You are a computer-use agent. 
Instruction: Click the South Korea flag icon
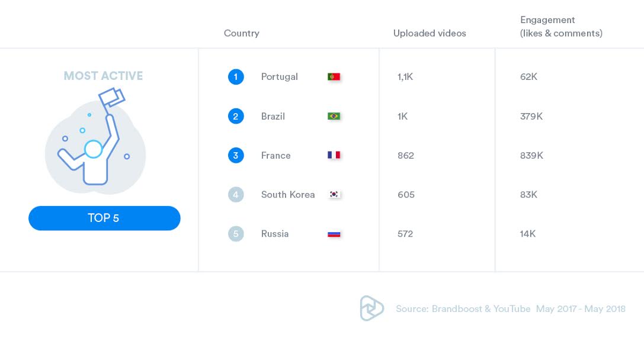[x=334, y=195]
